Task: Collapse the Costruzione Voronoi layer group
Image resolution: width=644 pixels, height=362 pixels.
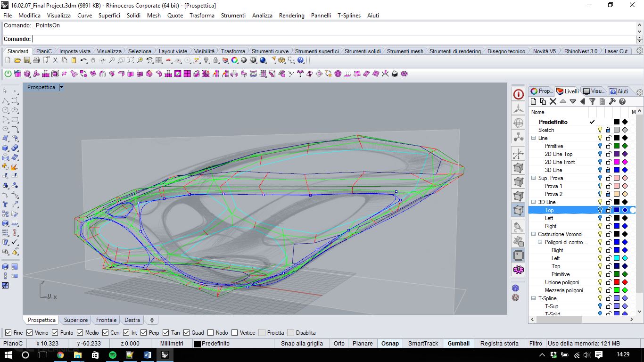Action: [533, 234]
